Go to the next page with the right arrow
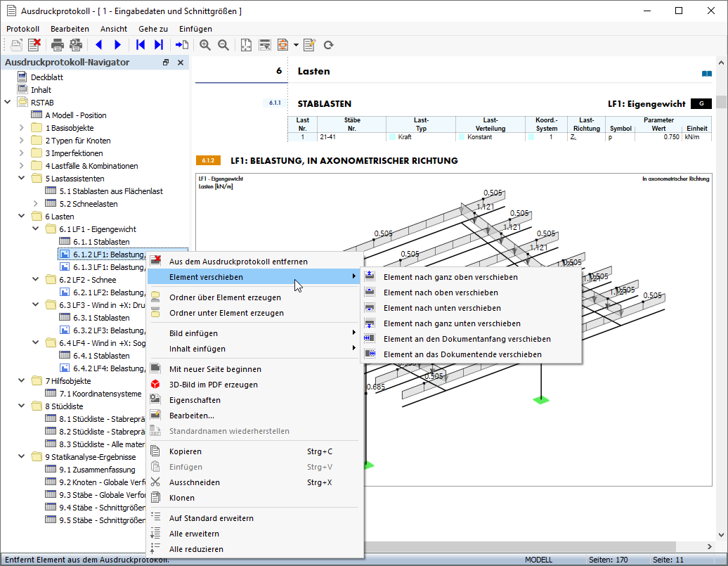This screenshot has height=566, width=728. coord(117,45)
